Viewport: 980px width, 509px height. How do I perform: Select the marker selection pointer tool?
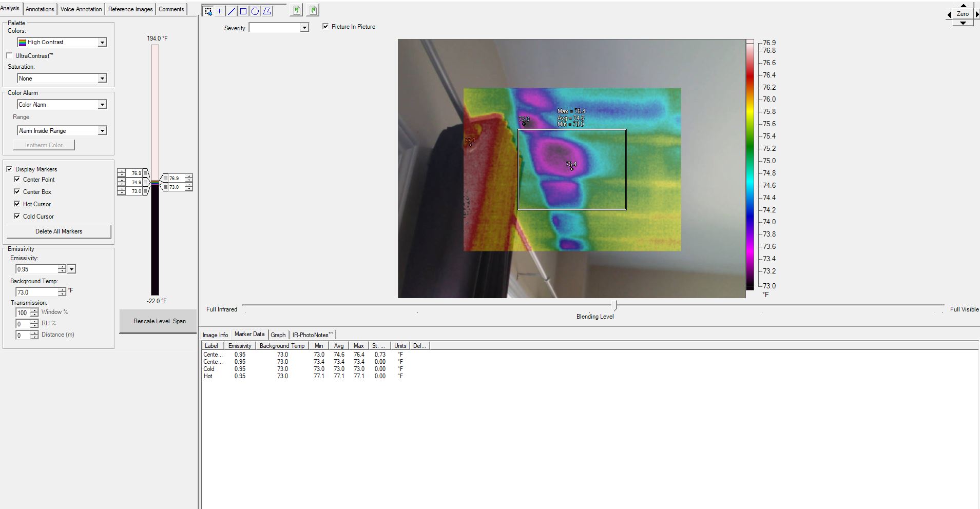208,11
